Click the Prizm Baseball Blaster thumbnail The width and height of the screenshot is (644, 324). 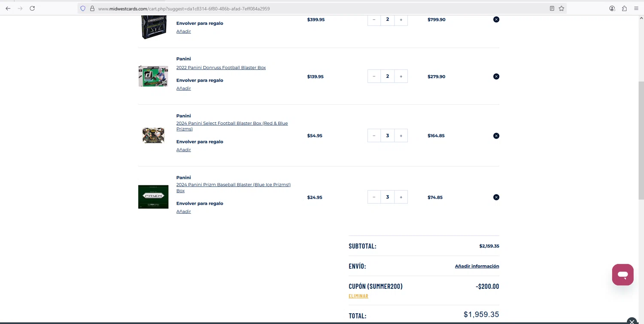(153, 197)
